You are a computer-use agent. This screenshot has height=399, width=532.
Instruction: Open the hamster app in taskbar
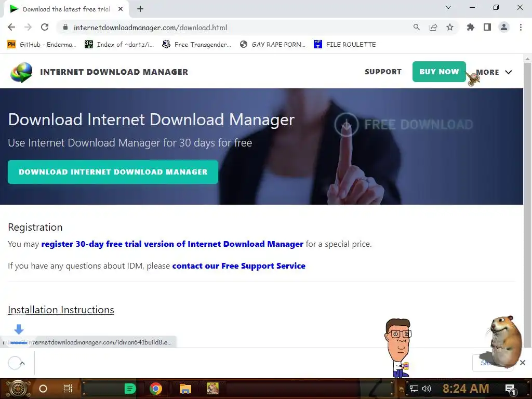(212, 389)
